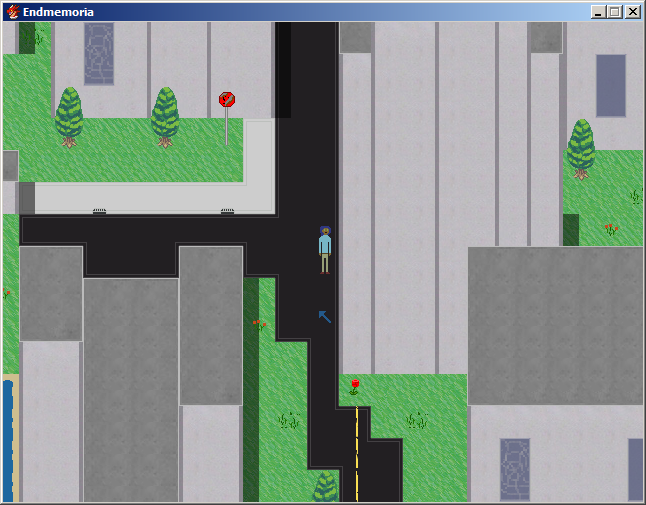Pick the red rose beside the road

(x=355, y=385)
